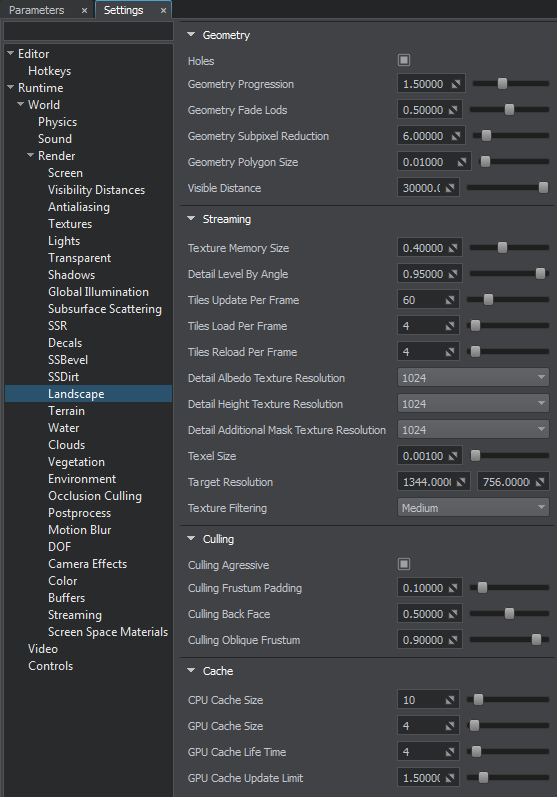557x797 pixels.
Task: Click the drag-arrow icon in Culling Oblique Frustum field
Action: click(453, 640)
